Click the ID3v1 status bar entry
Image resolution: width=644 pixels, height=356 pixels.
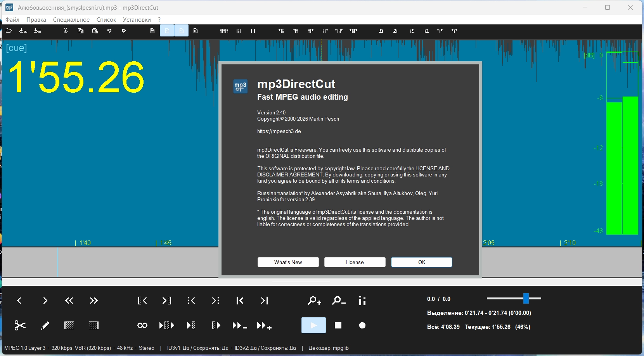[198, 348]
